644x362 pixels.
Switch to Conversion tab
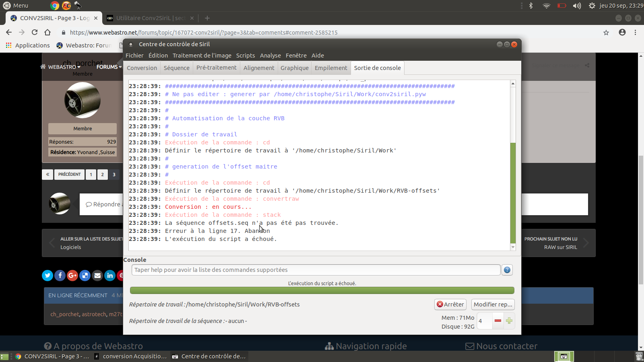[142, 68]
